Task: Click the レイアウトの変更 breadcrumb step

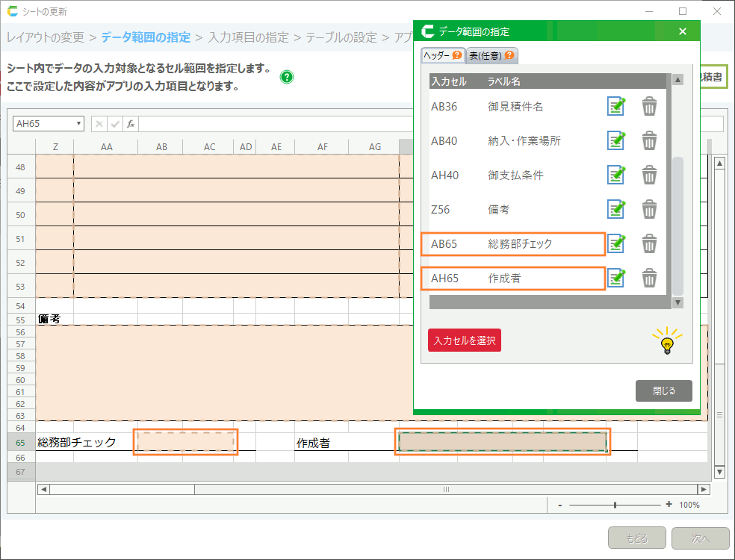Action: (x=45, y=37)
